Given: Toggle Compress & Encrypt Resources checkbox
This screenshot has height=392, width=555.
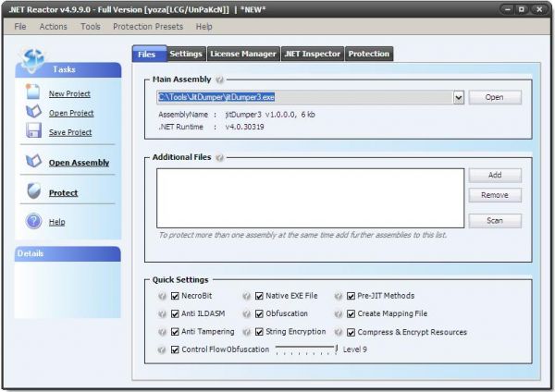Looking at the screenshot, I should (351, 332).
